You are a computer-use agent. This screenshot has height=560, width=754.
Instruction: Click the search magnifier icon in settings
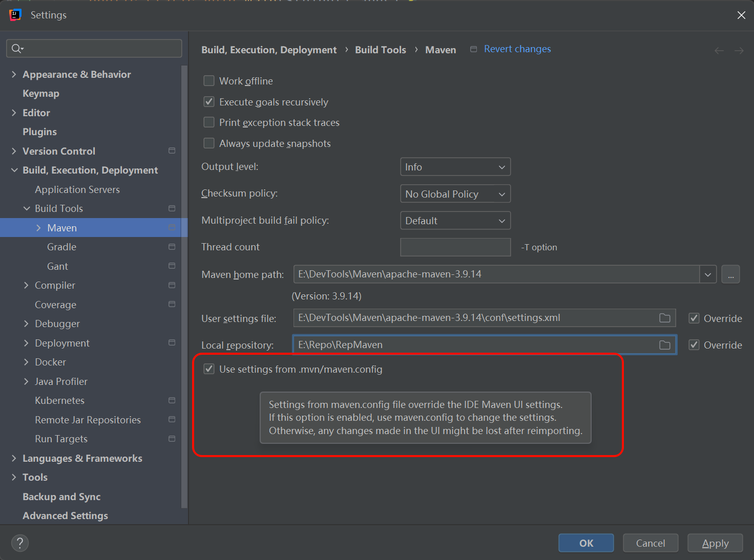[17, 48]
